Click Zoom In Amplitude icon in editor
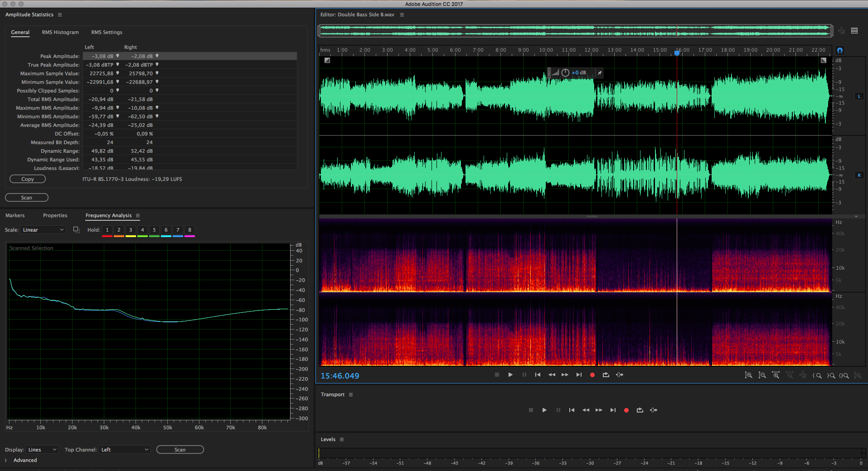 click(748, 375)
